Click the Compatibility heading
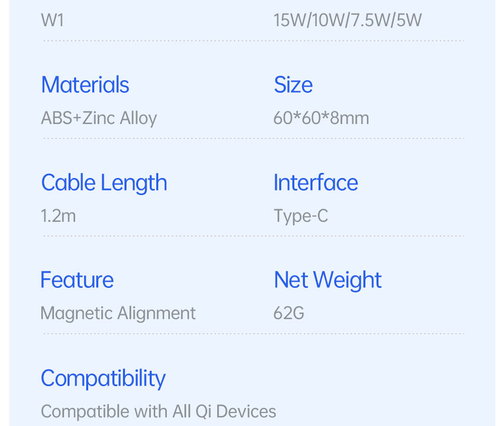This screenshot has height=426, width=504. coord(103,379)
